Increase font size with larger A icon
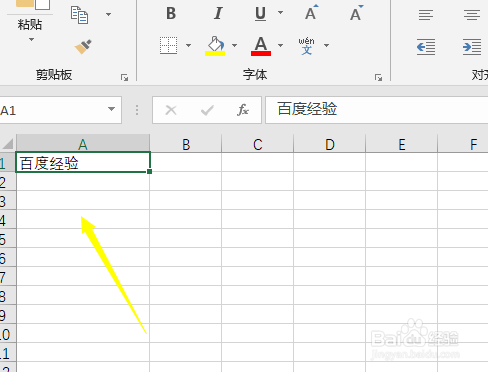Image resolution: width=488 pixels, height=372 pixels. coord(311,12)
